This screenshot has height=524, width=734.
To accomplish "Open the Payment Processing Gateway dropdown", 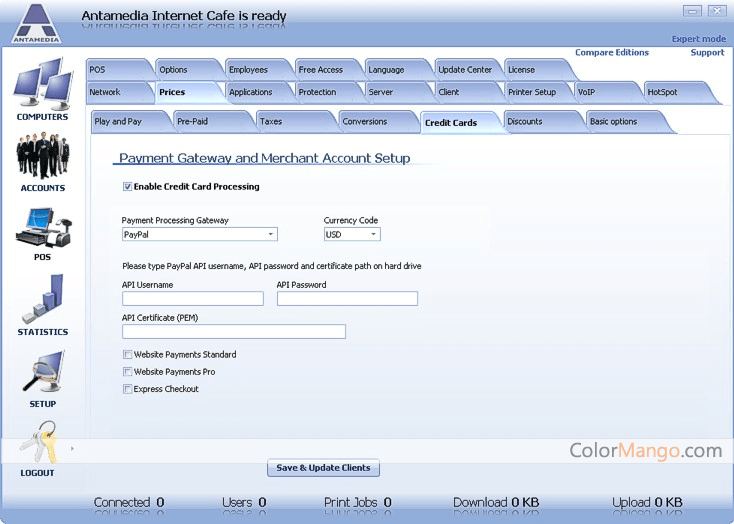I will [199, 235].
